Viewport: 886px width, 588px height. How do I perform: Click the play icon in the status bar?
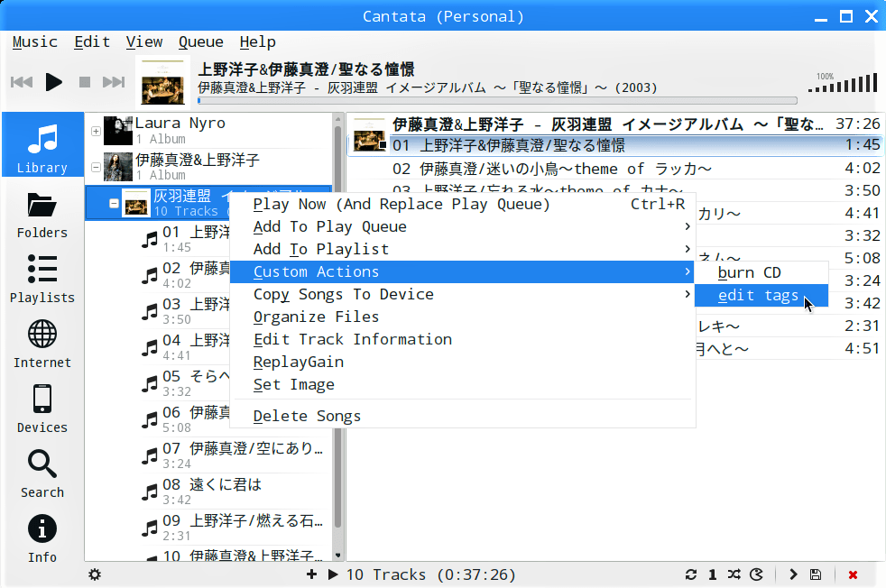click(x=333, y=574)
